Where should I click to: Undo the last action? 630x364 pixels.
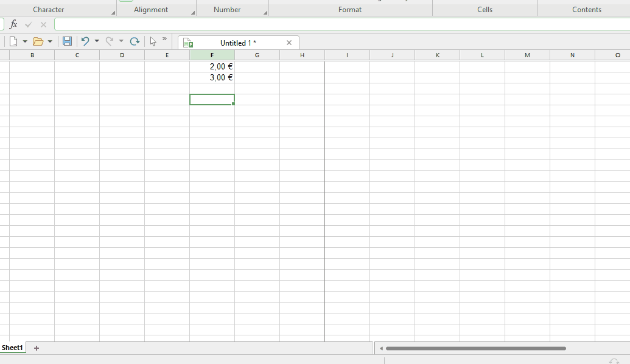click(85, 41)
